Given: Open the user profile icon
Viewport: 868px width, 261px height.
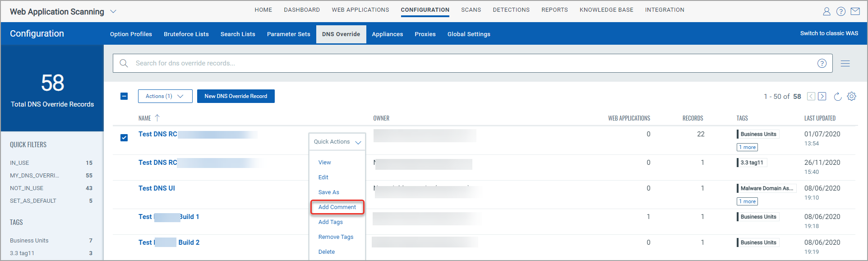Looking at the screenshot, I should [826, 11].
